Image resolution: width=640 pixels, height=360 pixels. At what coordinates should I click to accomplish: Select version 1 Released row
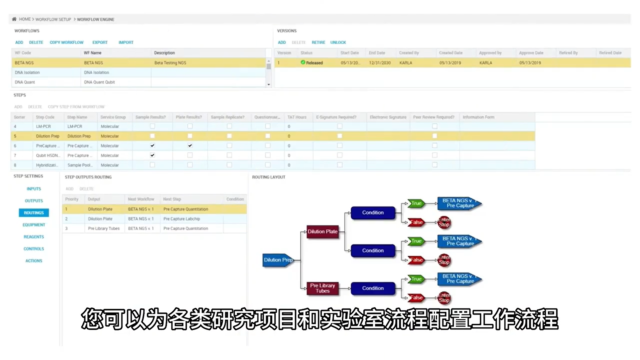tap(453, 63)
